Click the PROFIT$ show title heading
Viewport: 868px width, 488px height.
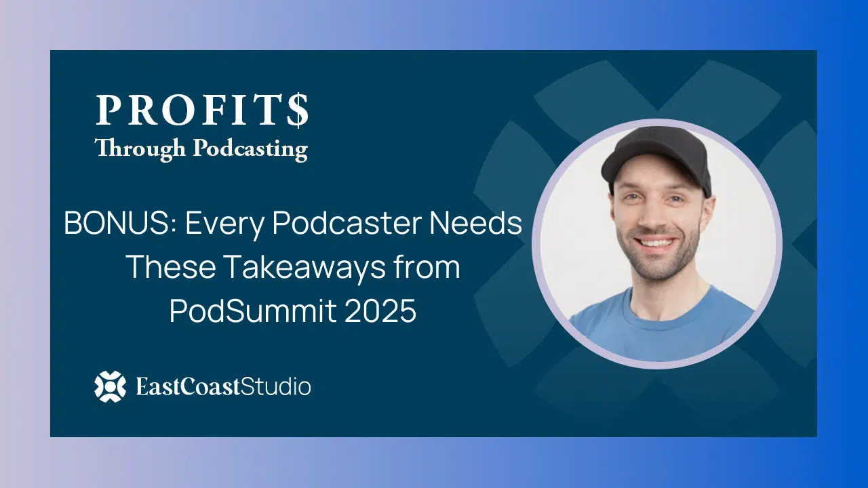[202, 110]
